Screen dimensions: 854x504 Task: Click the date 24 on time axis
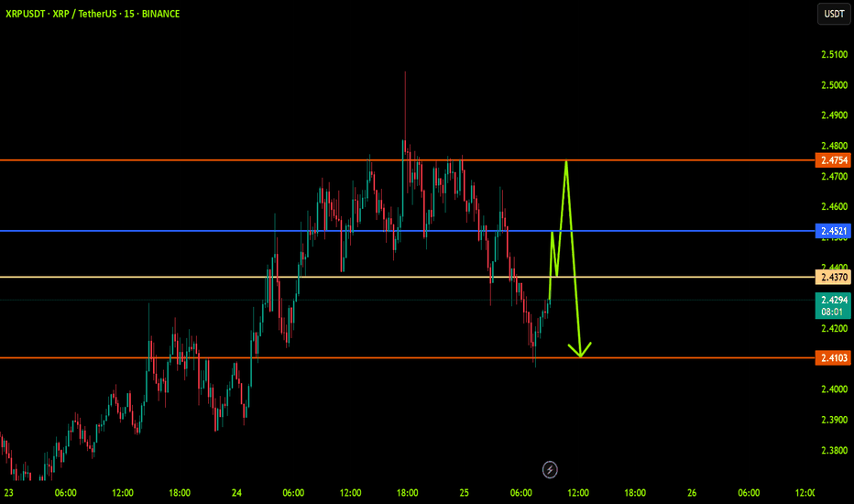[236, 493]
